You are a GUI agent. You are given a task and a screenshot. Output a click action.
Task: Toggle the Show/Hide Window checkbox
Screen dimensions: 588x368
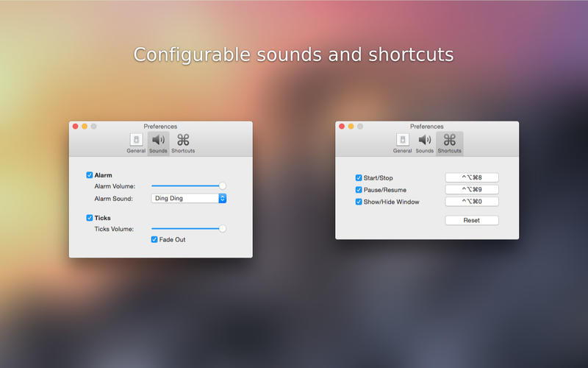(359, 202)
